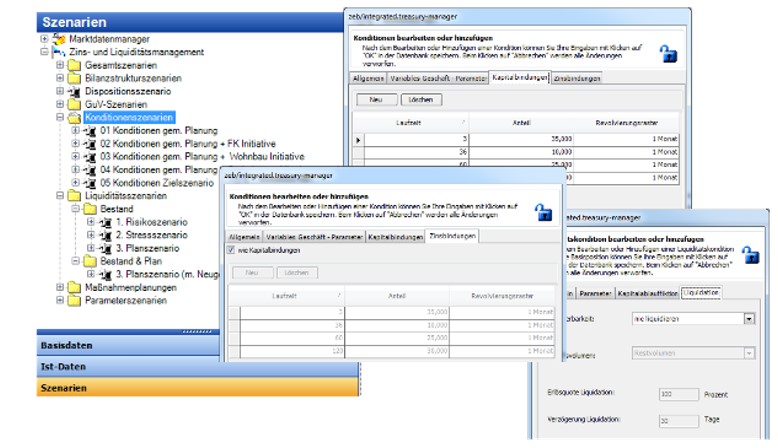Select the Bestand folder icon
Image resolution: width=778 pixels, height=448 pixels.
tap(90, 209)
